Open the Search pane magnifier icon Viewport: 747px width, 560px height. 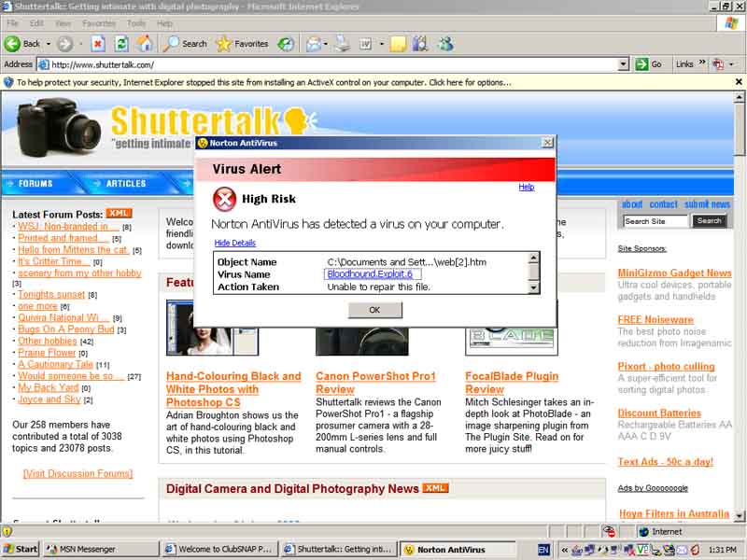(x=171, y=44)
